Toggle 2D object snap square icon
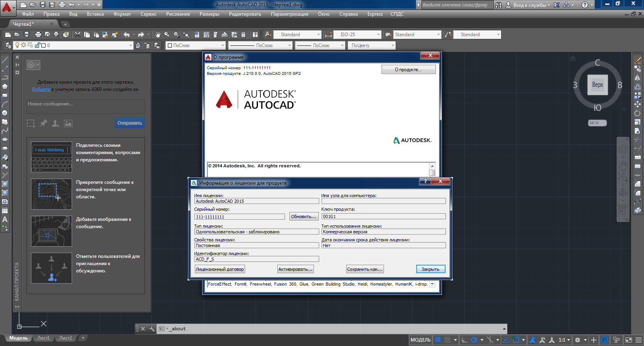This screenshot has width=644, height=346. coord(516,340)
